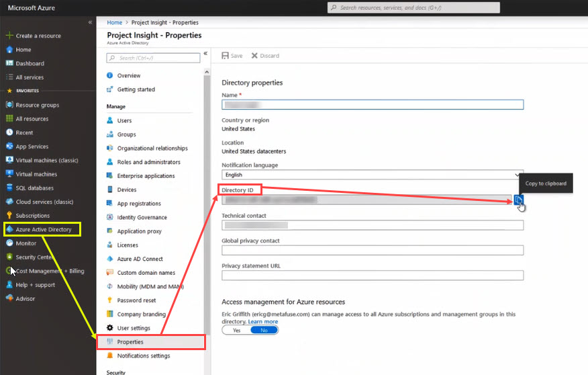Click the User settings gear icon
Screen dimensions: 588x375
point(109,328)
